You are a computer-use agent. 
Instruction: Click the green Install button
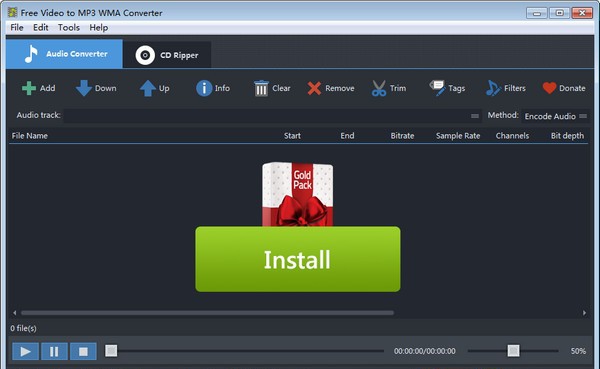(x=298, y=259)
